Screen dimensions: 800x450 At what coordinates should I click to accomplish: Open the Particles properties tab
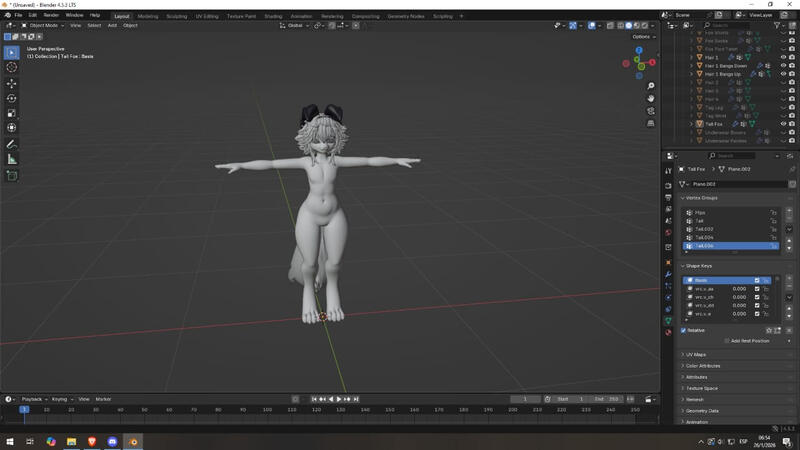[668, 286]
